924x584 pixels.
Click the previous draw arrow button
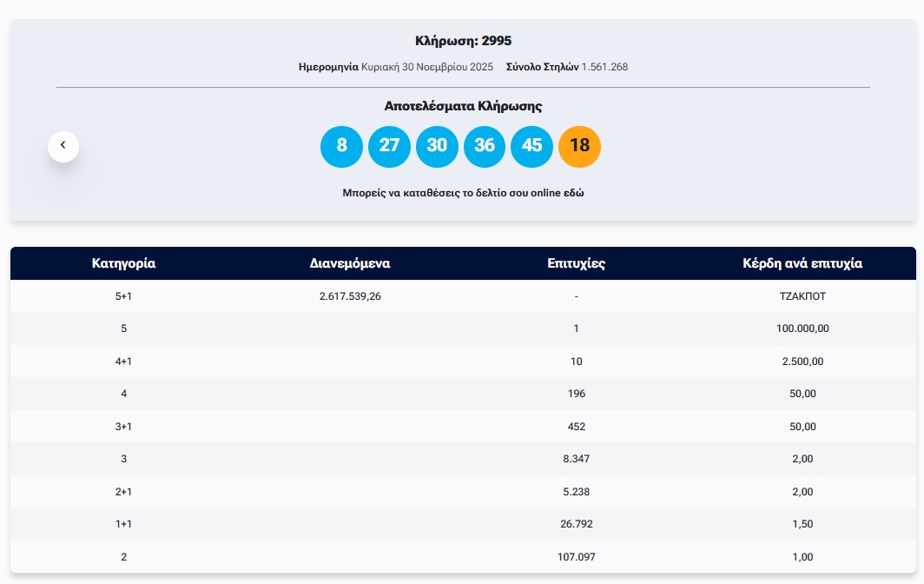tap(63, 146)
